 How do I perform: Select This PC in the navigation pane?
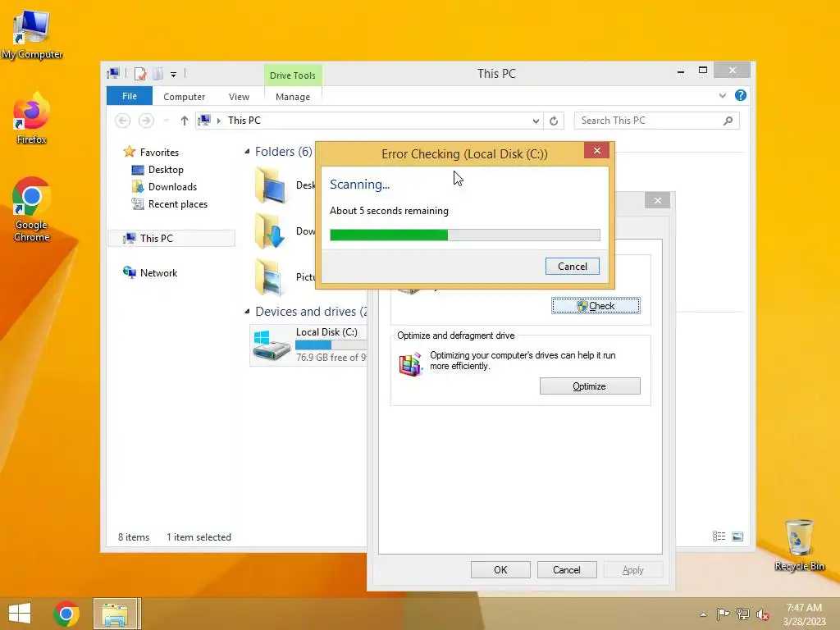171,239
